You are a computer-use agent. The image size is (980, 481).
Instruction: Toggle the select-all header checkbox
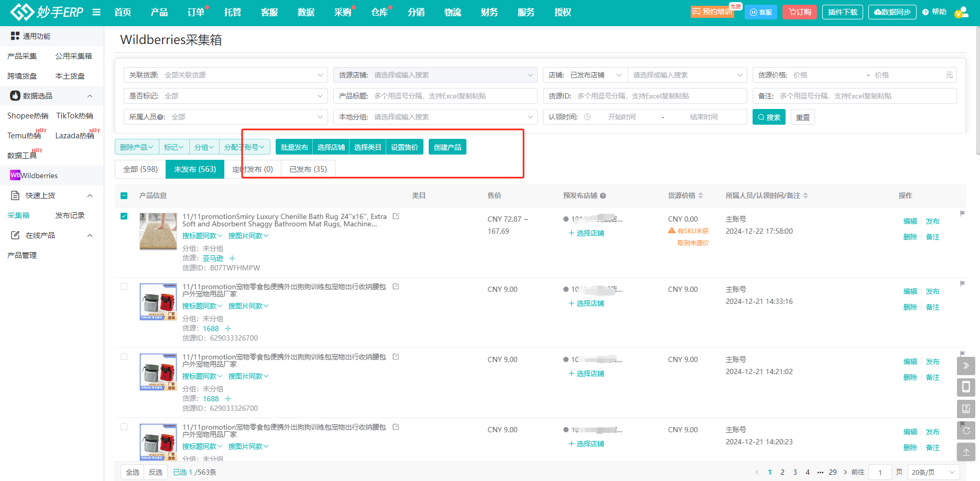(x=124, y=195)
